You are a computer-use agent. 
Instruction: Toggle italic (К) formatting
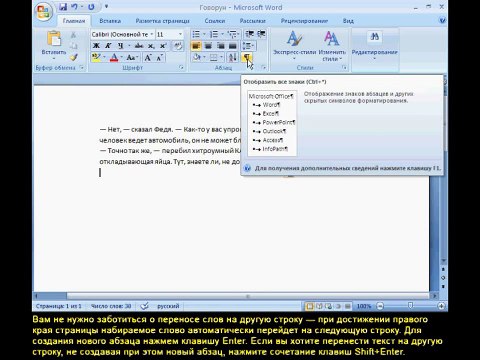pyautogui.click(x=108, y=46)
